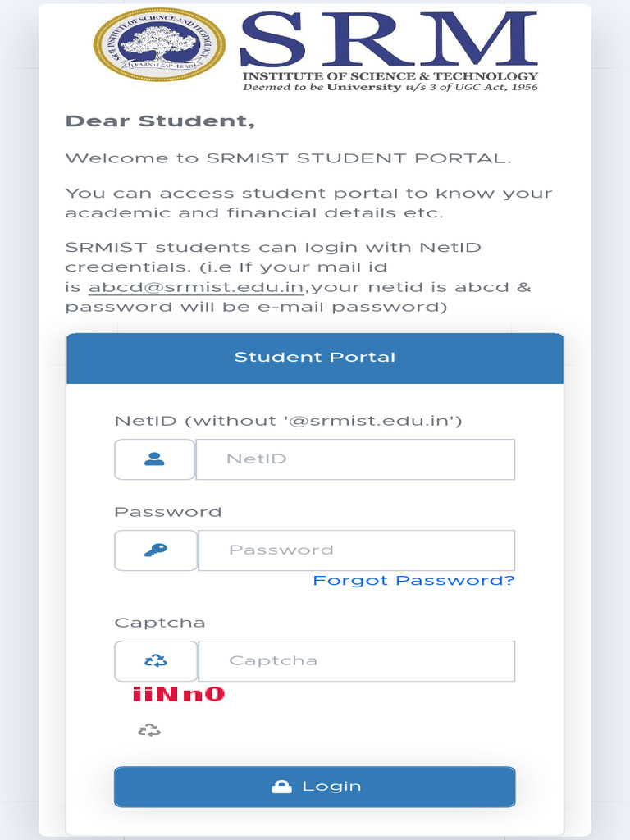This screenshot has width=630, height=840.
Task: Open the abcd@srmist.edu.in email link
Action: pyautogui.click(x=196, y=287)
